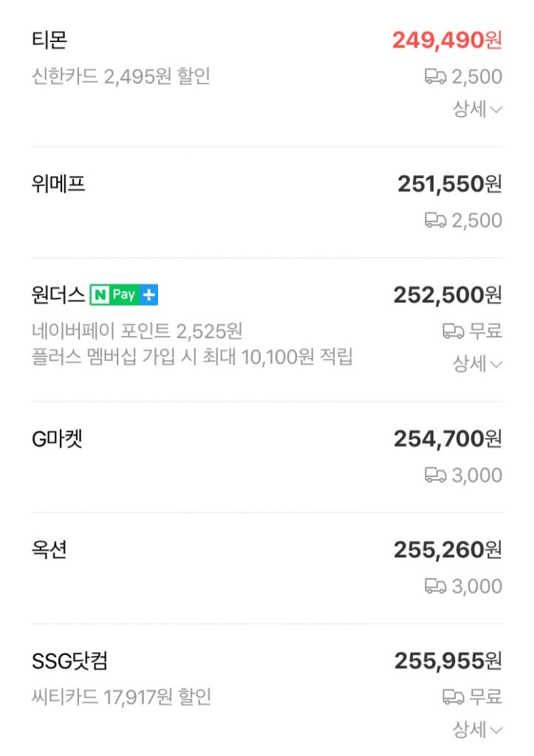
Task: Click the free shipping truck icon for 원더스
Action: 453,331
